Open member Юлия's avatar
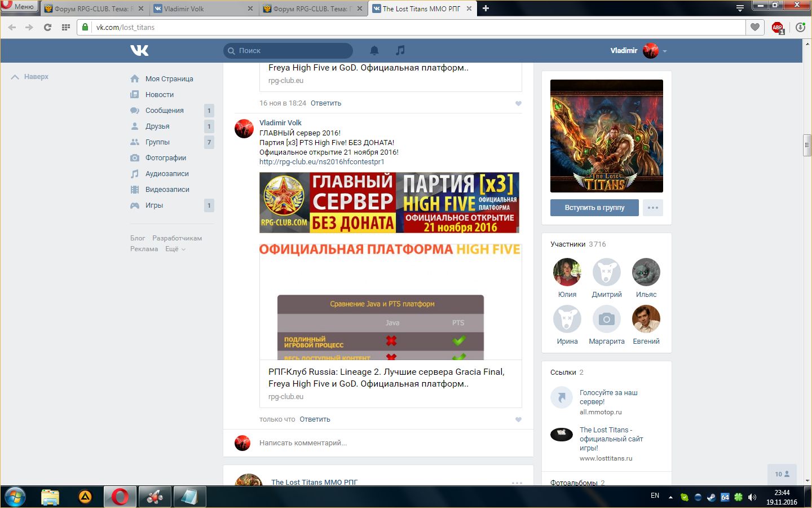812x508 pixels. point(567,272)
